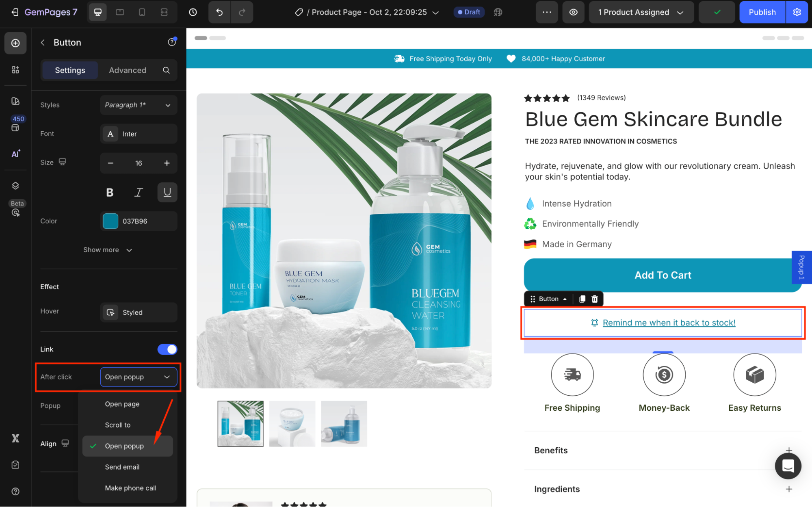The image size is (812, 507).
Task: Switch to the Advanced tab
Action: coord(127,70)
